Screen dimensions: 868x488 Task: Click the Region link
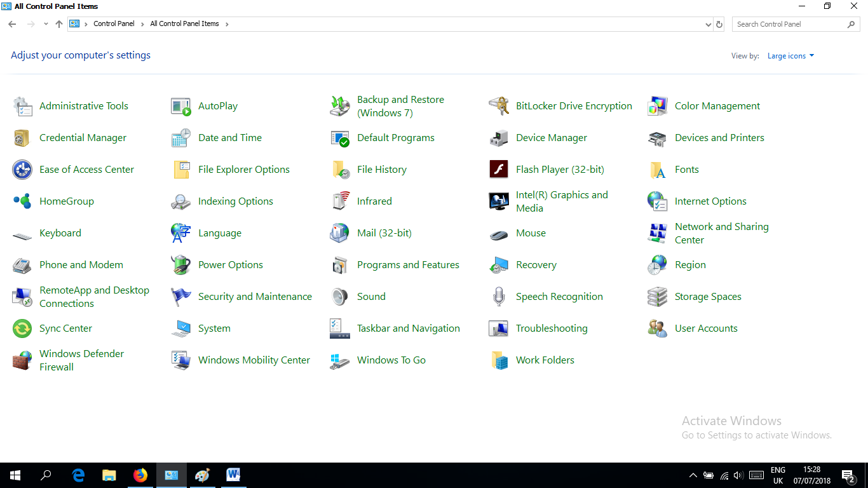coord(690,265)
